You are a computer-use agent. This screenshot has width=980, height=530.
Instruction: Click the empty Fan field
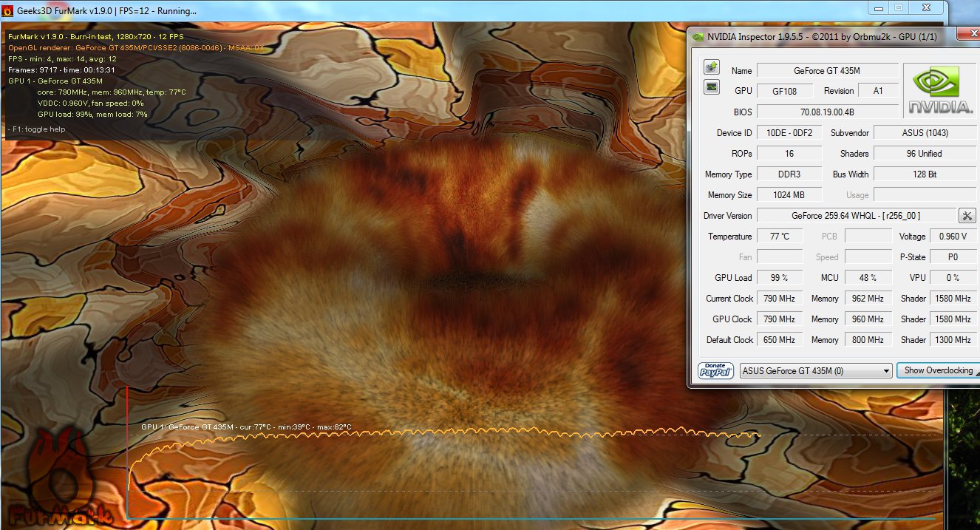780,257
